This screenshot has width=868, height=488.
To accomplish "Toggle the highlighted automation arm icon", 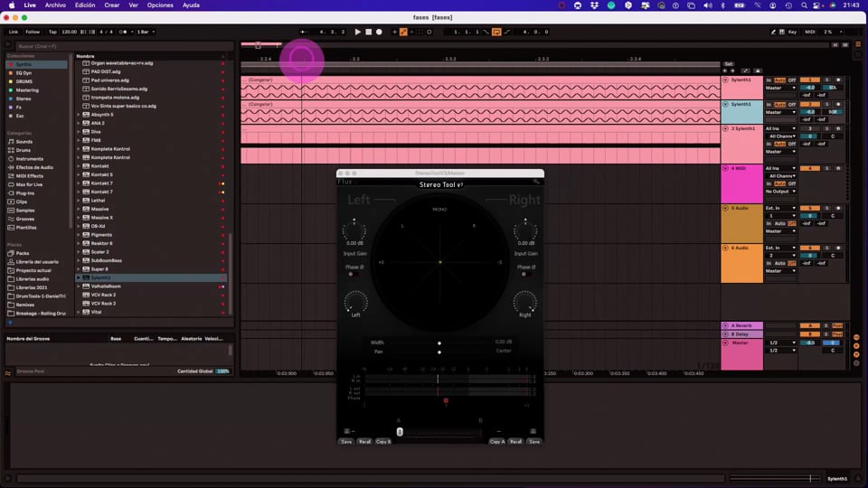I will pyautogui.click(x=403, y=33).
